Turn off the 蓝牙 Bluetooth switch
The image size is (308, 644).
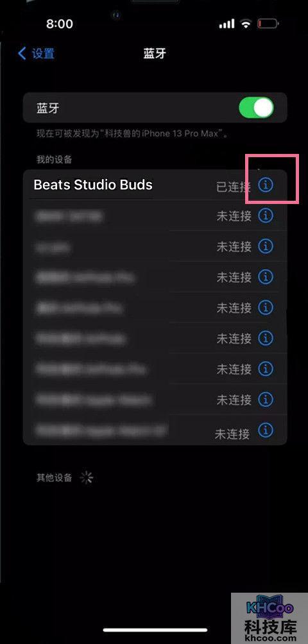point(256,108)
